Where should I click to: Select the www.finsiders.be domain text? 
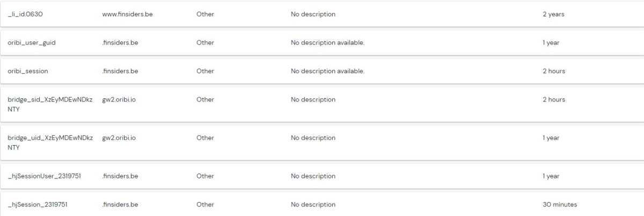pyautogui.click(x=127, y=15)
